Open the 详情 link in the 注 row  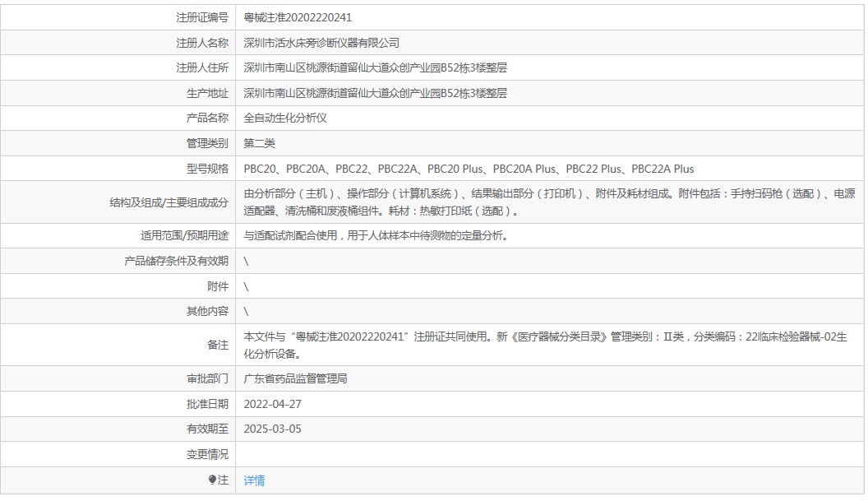[x=254, y=480]
